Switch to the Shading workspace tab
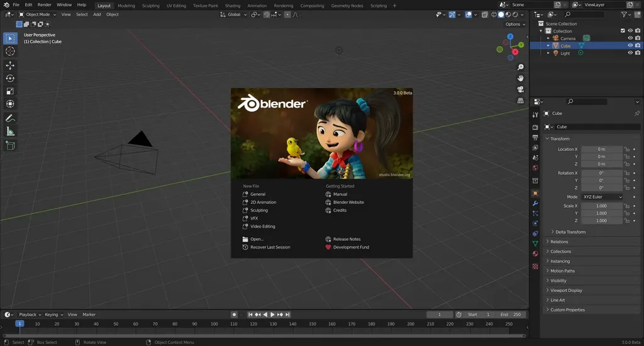 coord(233,6)
